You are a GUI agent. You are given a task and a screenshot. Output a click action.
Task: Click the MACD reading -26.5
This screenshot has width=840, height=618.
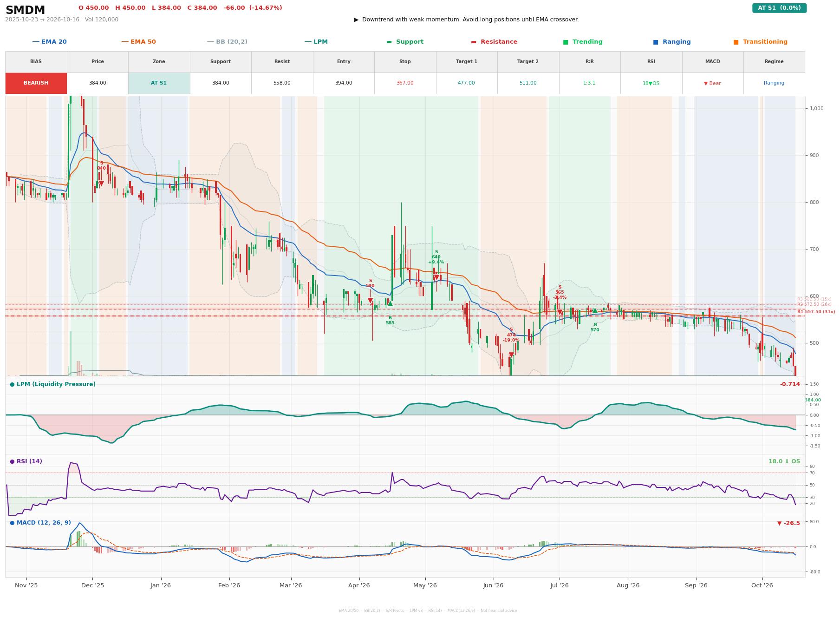click(788, 523)
